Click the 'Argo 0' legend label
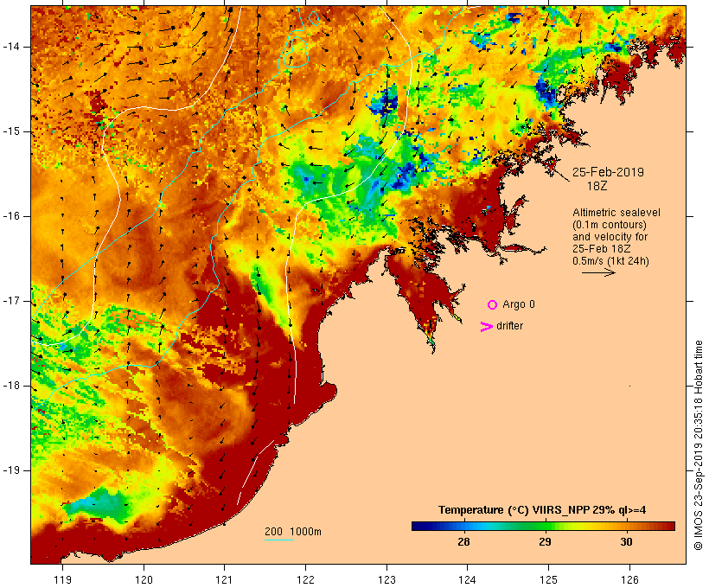 click(519, 304)
